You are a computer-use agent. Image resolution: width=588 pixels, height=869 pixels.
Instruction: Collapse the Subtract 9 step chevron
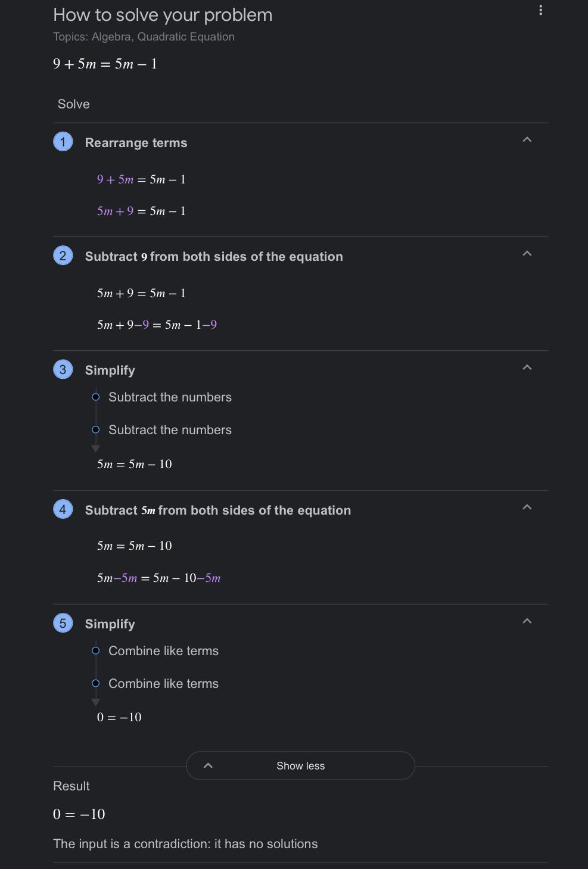pyautogui.click(x=527, y=254)
